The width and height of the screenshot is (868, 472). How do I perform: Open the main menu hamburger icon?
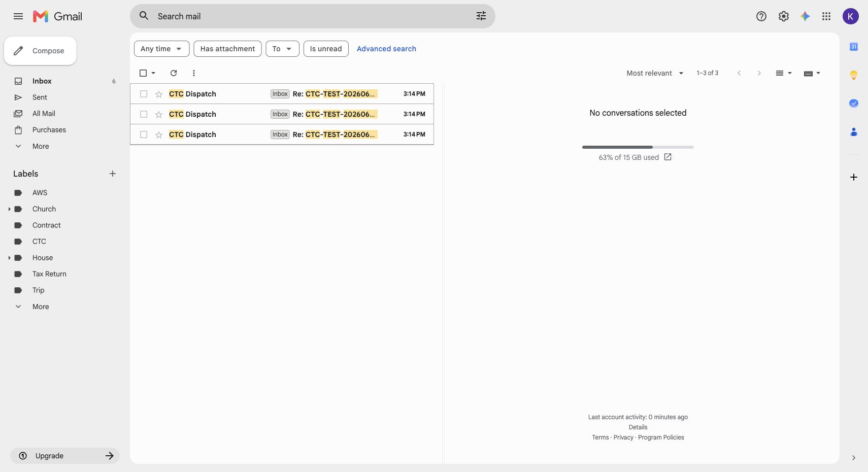18,16
